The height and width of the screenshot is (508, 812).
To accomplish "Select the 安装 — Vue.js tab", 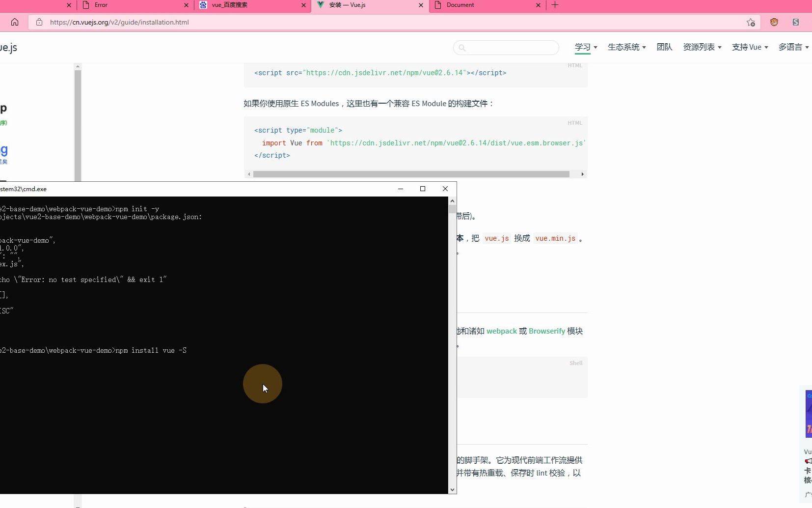I will (370, 5).
